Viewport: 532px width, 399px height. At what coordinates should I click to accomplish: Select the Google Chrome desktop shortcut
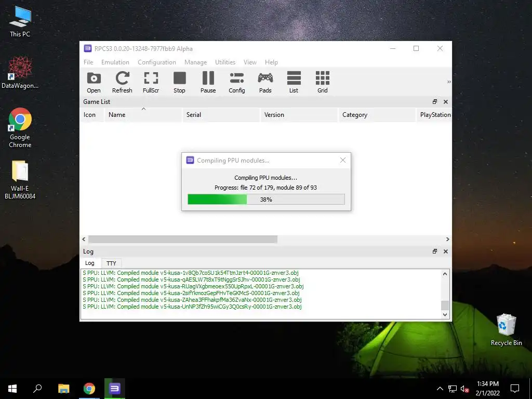pos(20,128)
